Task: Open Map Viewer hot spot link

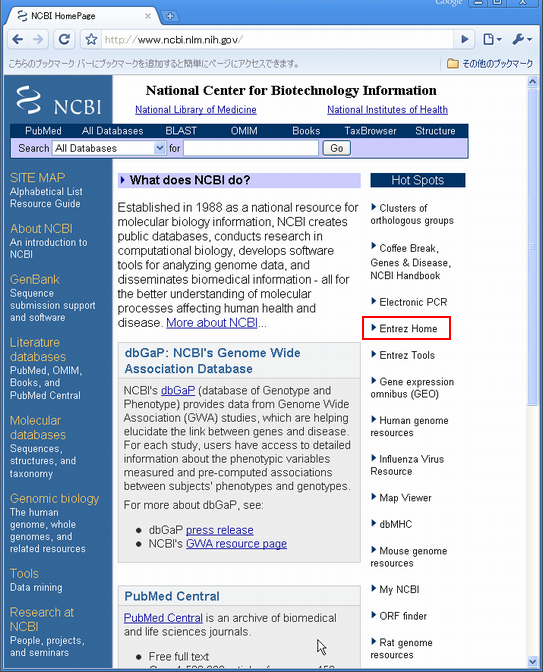Action: point(405,498)
